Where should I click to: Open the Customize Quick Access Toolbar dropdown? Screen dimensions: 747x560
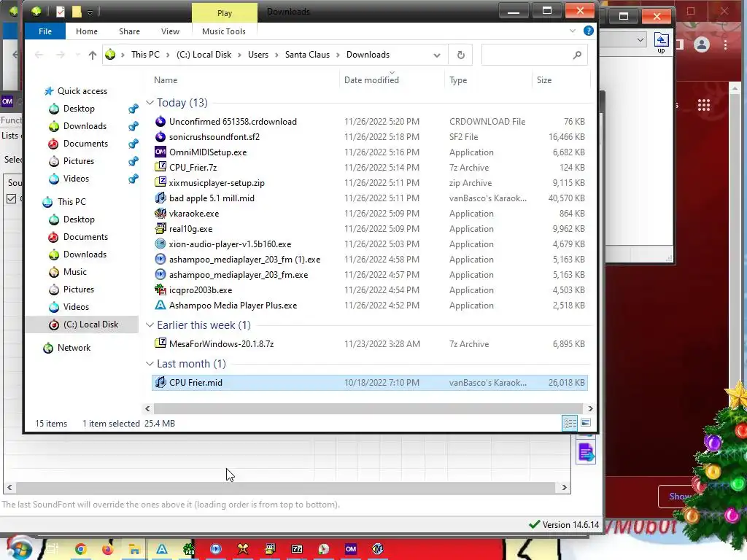[x=90, y=12]
